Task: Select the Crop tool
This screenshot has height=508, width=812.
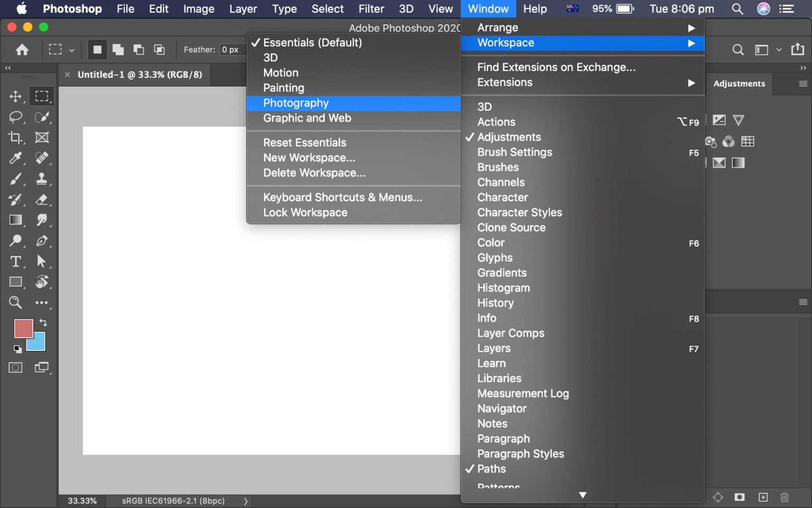Action: point(15,138)
